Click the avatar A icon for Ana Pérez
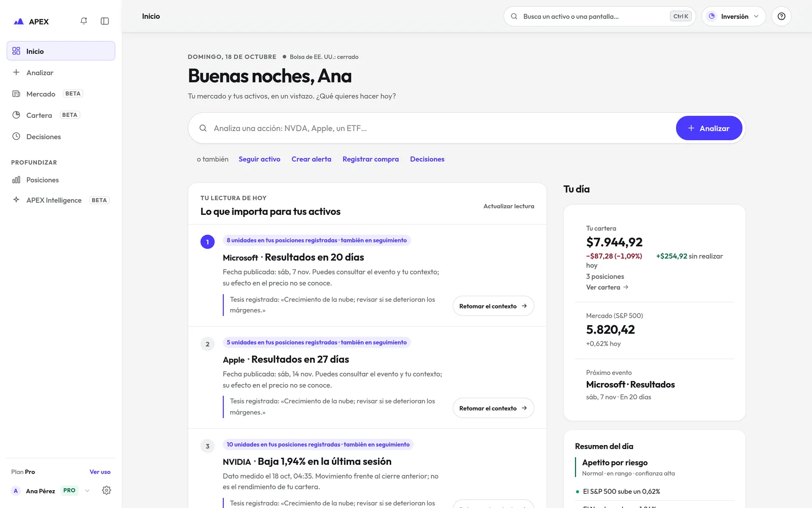 click(16, 491)
